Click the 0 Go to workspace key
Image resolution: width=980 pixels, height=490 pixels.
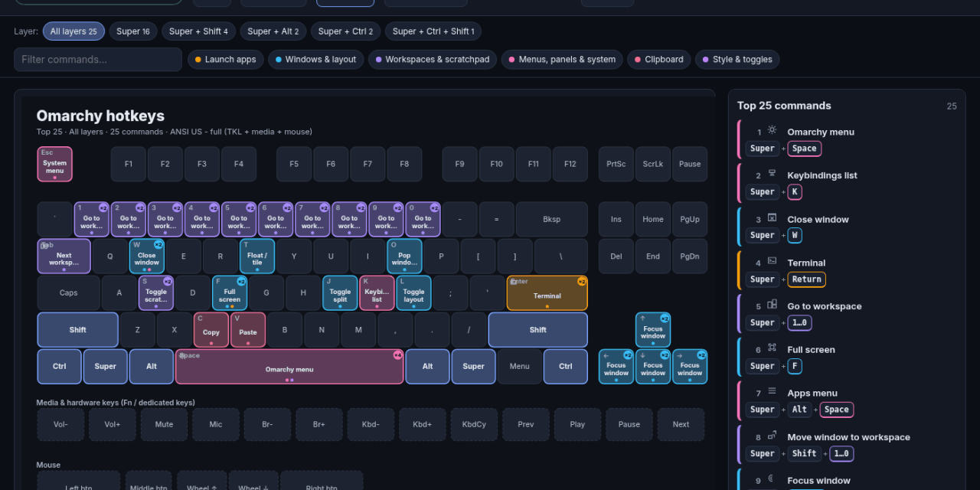click(x=423, y=220)
